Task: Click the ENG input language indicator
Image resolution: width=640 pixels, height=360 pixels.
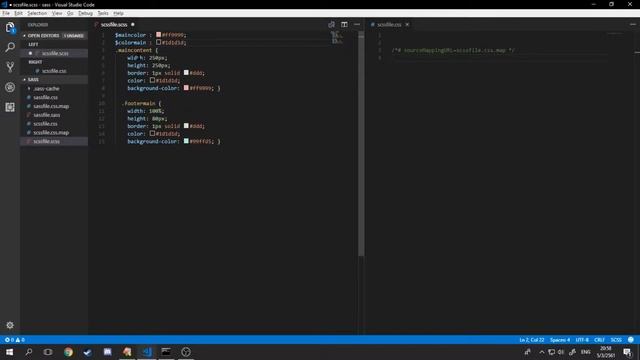Action: tap(586, 352)
